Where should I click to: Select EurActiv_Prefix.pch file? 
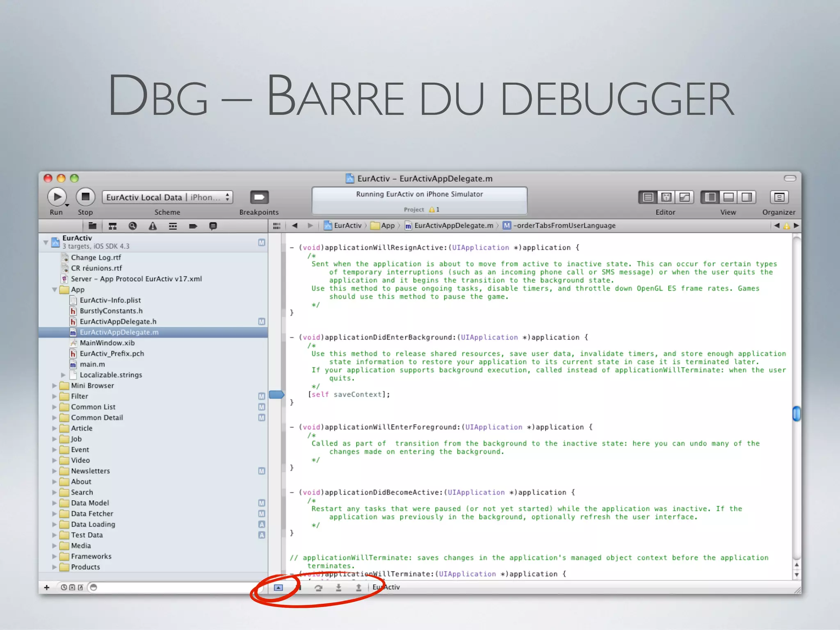click(153, 354)
